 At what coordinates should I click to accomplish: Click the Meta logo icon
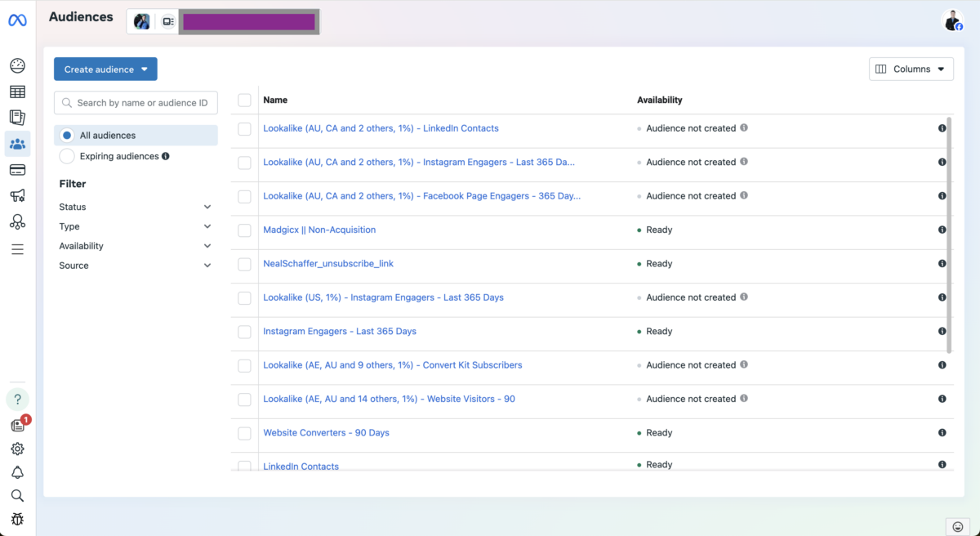(x=17, y=20)
